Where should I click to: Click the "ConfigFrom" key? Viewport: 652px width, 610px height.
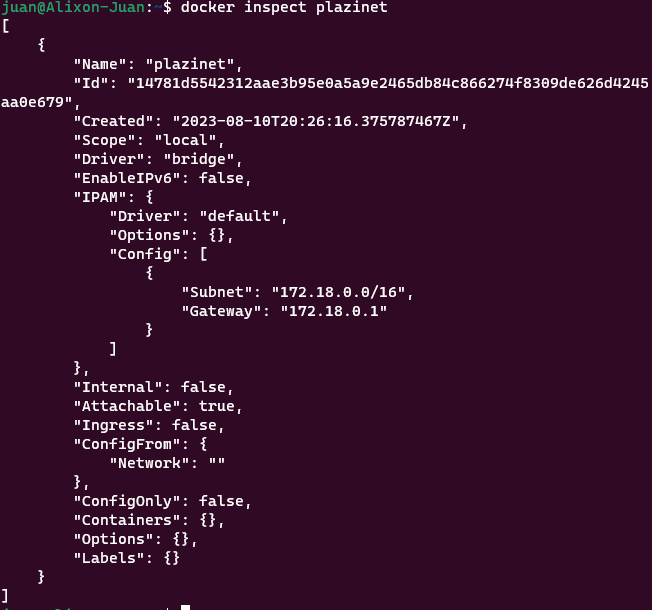pyautogui.click(x=122, y=444)
